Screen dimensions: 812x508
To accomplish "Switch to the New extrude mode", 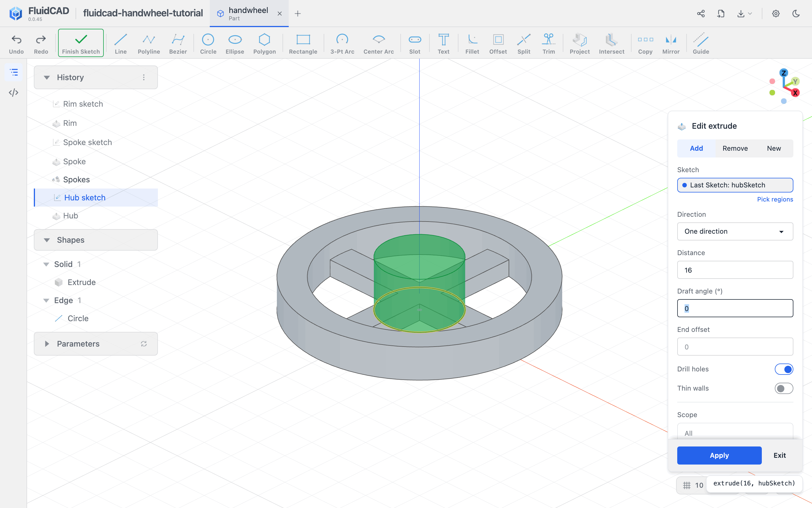I will coord(774,148).
